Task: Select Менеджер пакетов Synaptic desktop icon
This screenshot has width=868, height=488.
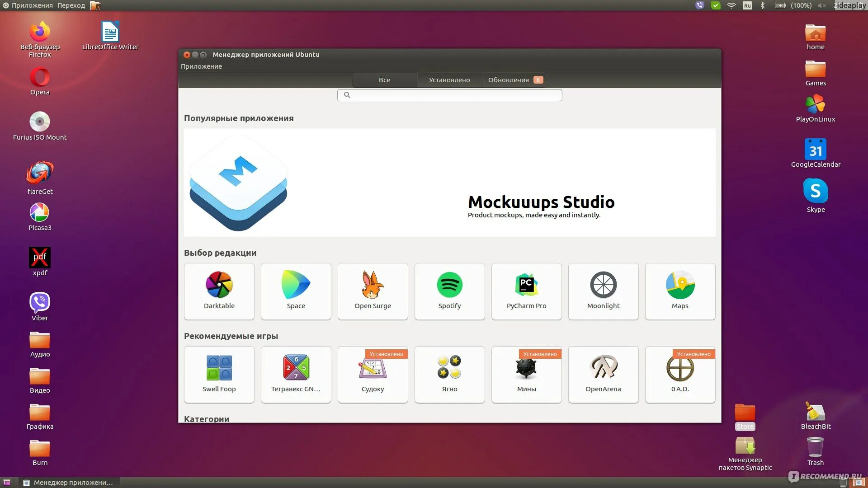Action: tap(745, 454)
